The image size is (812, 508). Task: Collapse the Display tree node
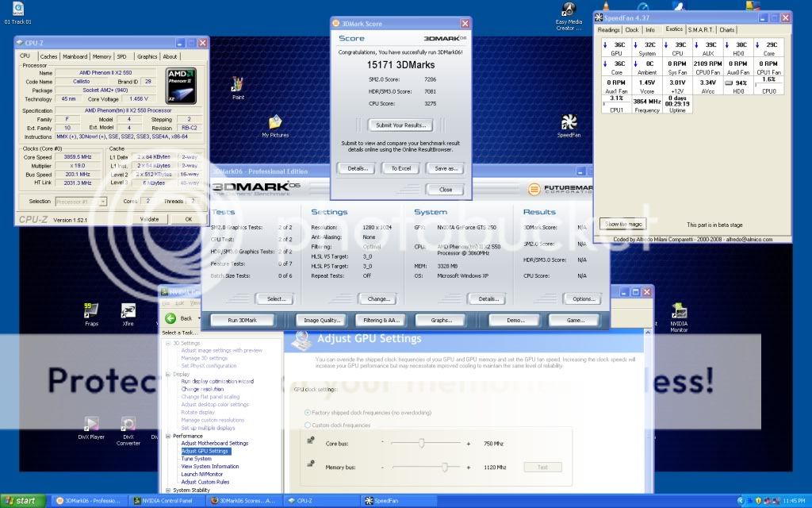(168, 375)
